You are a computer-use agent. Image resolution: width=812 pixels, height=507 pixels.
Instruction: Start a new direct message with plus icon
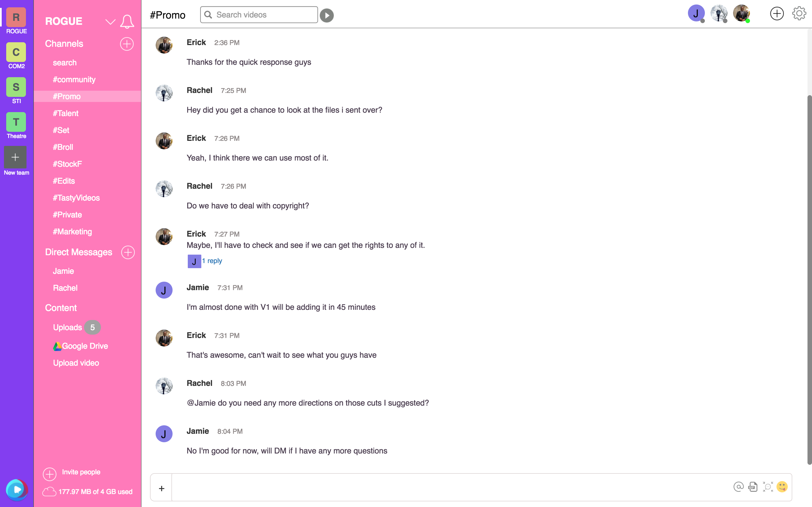128,252
